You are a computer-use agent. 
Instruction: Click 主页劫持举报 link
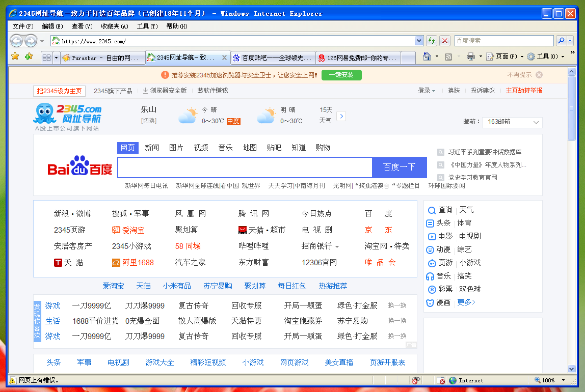tap(524, 91)
